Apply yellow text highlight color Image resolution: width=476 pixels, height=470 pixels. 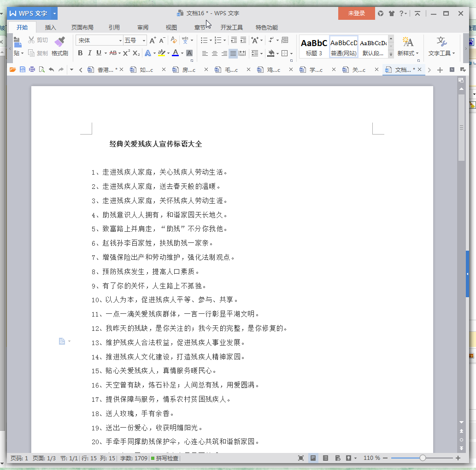click(161, 53)
